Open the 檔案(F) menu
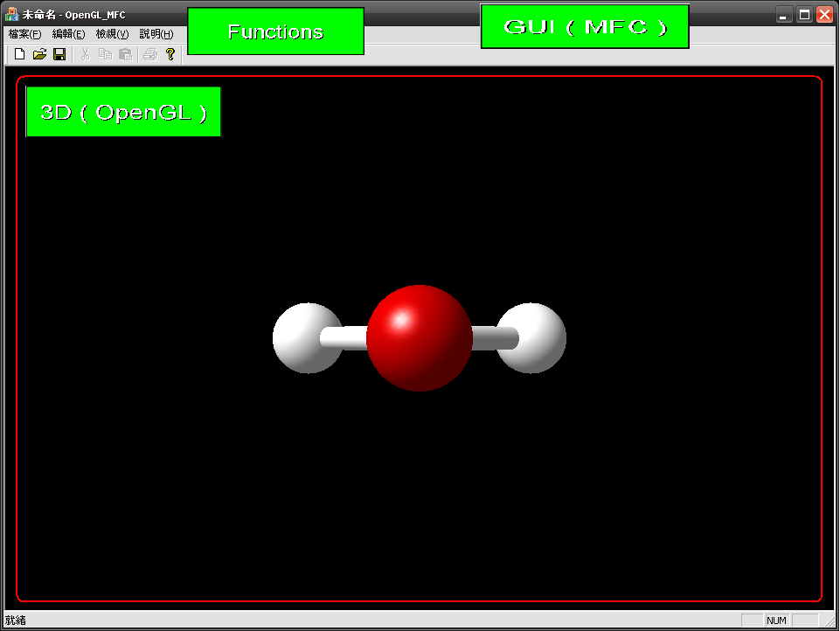 [x=24, y=34]
